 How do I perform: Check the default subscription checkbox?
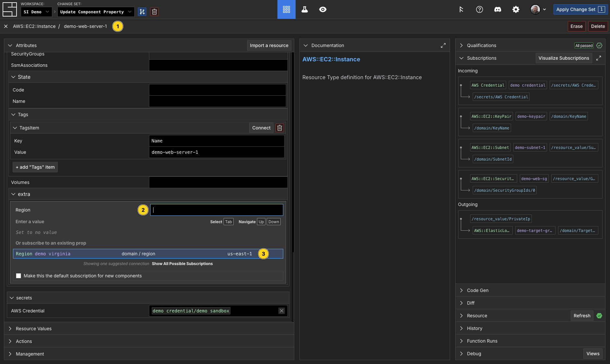[18, 276]
